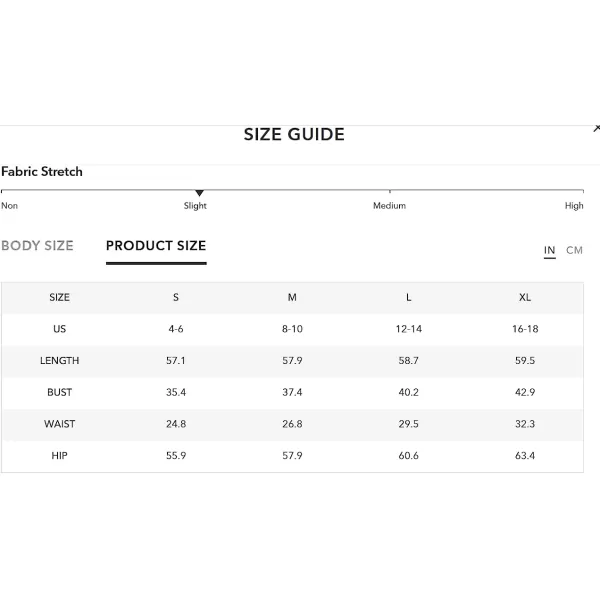Close the size guide with the X
Viewport: 600px width, 600px height.
click(597, 129)
